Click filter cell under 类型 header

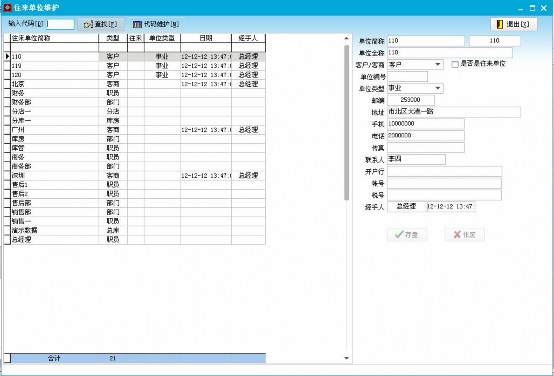(x=113, y=47)
